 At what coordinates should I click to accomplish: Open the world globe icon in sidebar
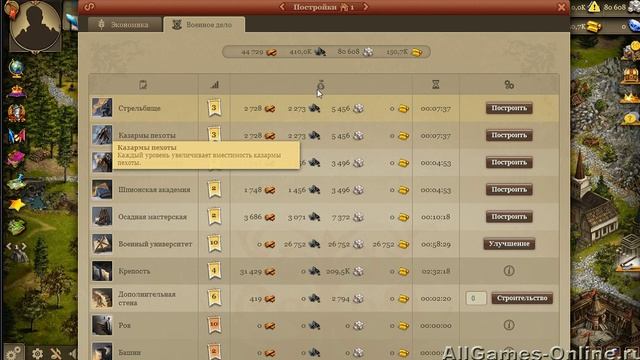coord(16,69)
